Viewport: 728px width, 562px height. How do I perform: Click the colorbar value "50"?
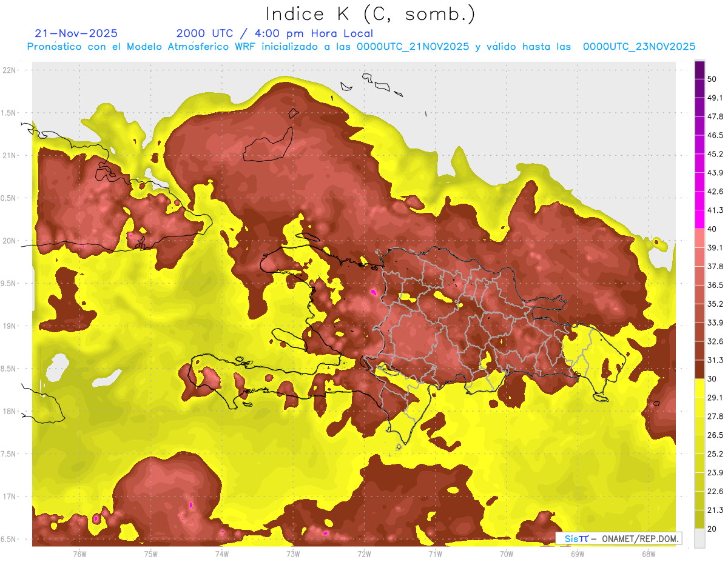(712, 79)
